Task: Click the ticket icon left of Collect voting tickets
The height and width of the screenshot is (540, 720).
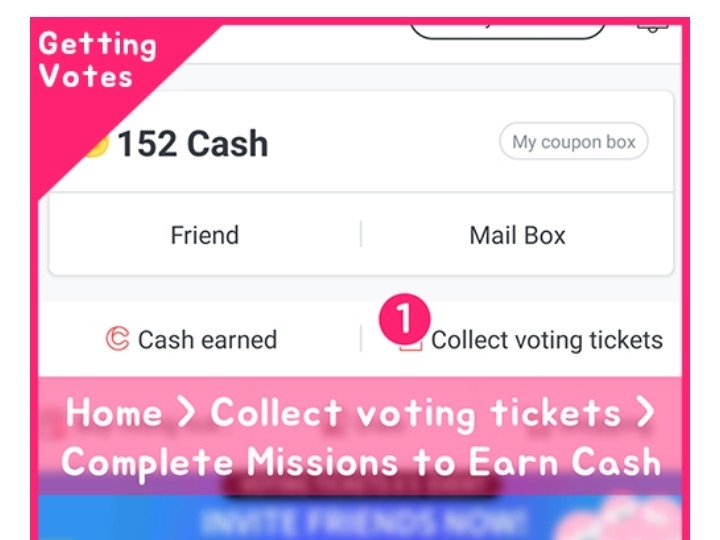Action: pyautogui.click(x=410, y=345)
